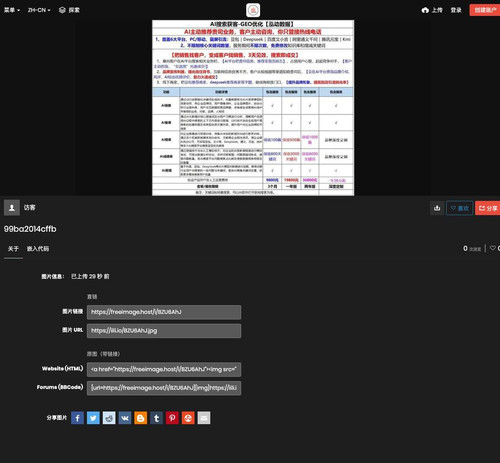Screen dimensions: 500x463
Task: Switch to the 嵌入代码 tab
Action: pyautogui.click(x=38, y=249)
